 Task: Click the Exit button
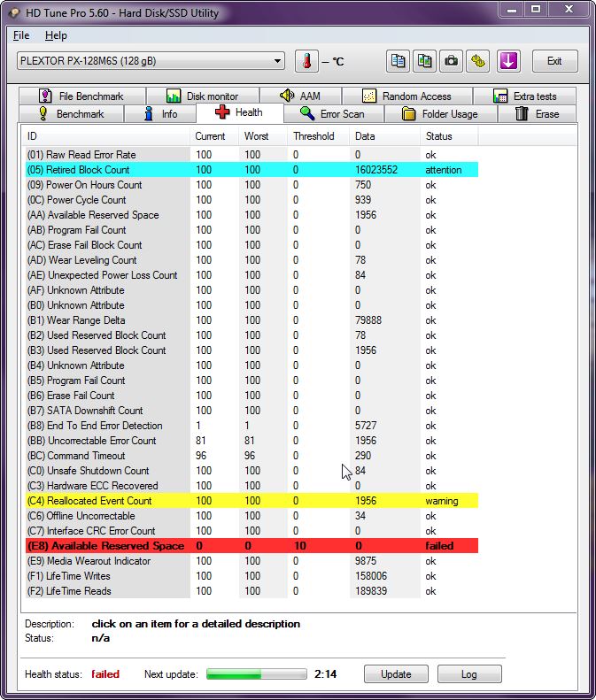555,61
